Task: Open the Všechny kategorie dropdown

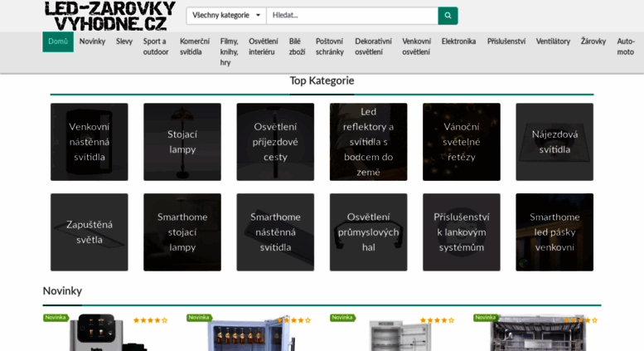Action: (x=226, y=16)
